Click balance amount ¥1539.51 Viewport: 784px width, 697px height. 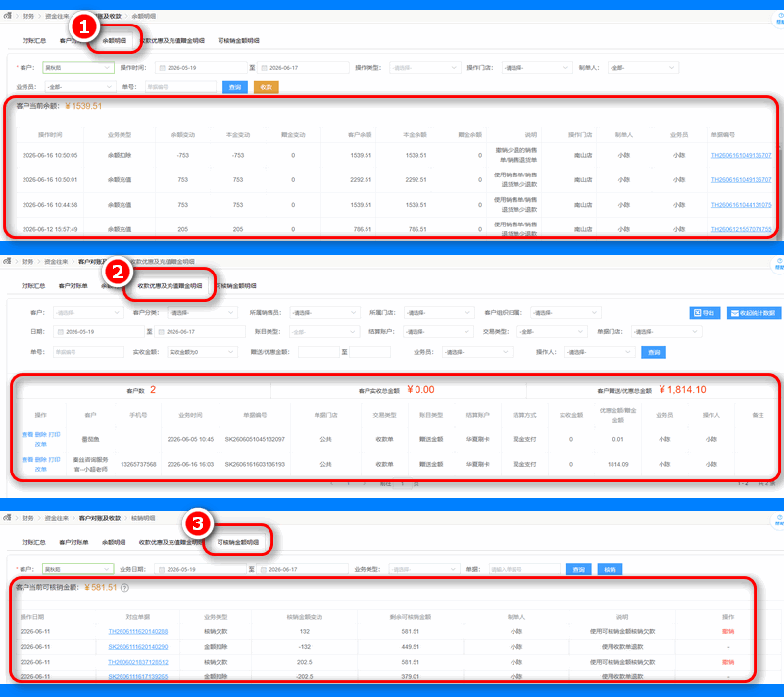[83, 106]
